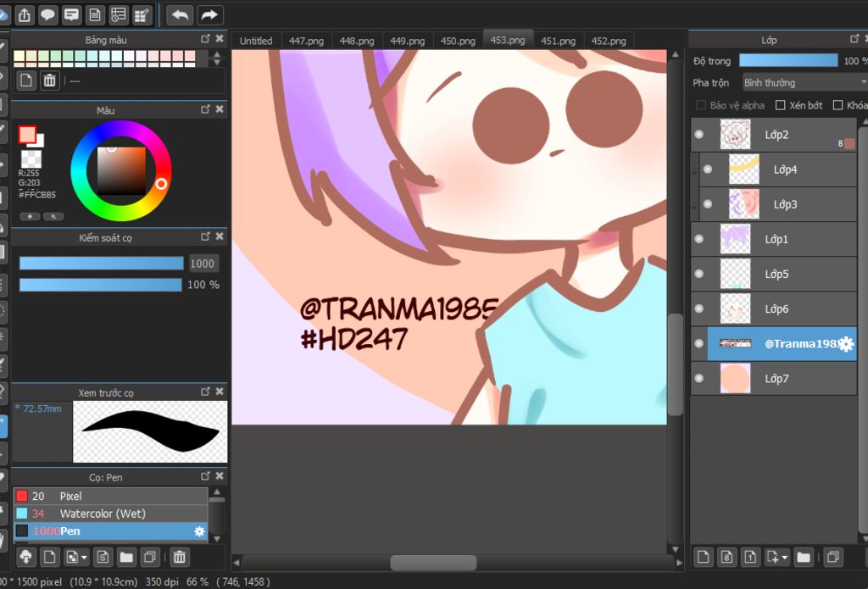Click the canvas horizontal scrollbar thumb
868x589 pixels.
433,563
